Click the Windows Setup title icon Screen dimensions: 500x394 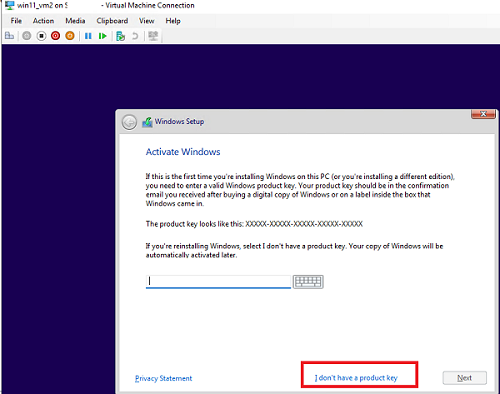pos(147,122)
